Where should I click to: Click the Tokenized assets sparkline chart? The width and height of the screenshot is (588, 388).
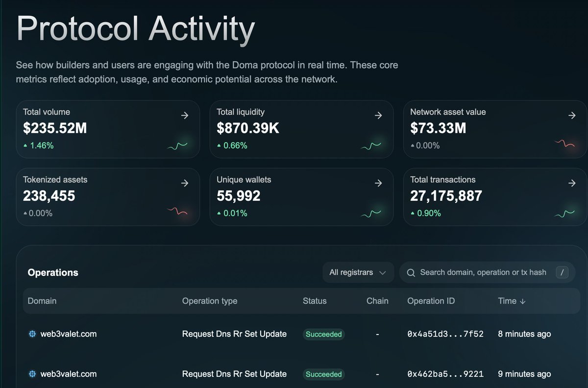point(177,212)
